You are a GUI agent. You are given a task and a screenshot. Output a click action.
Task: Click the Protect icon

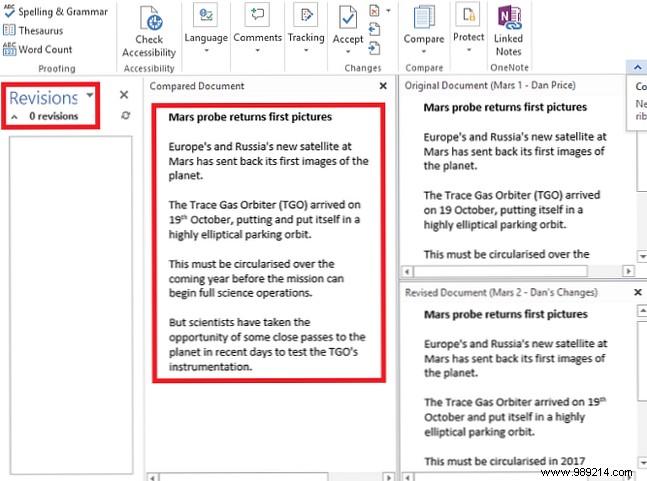468,14
